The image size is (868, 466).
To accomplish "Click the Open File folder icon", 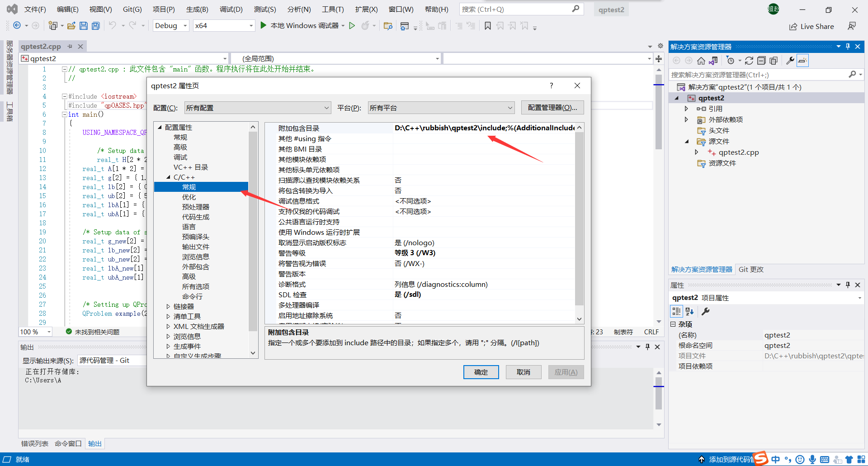I will point(71,26).
